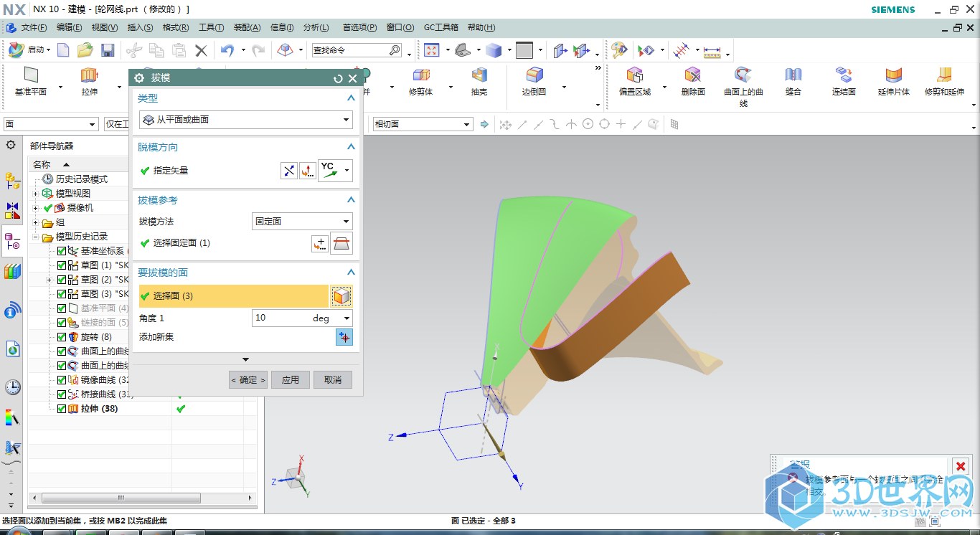Open the 文件(F) menu
Screen dimensions: 980x535
(34, 27)
